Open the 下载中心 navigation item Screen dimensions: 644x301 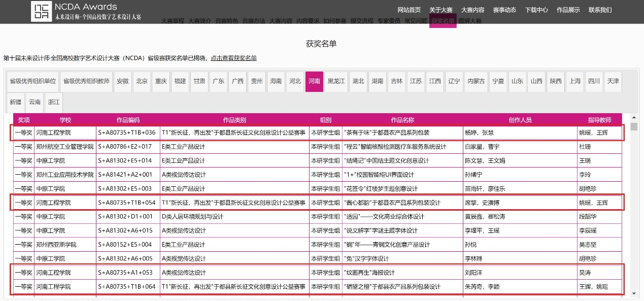536,10
